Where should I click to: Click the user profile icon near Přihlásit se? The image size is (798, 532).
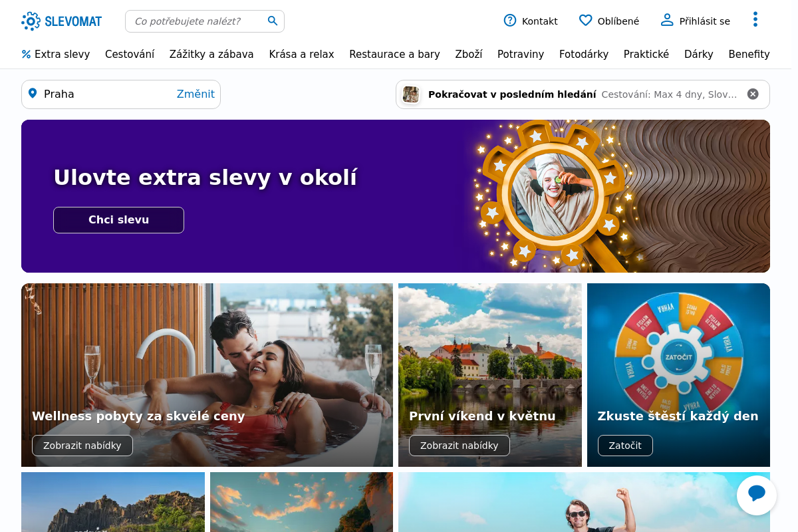(x=667, y=21)
